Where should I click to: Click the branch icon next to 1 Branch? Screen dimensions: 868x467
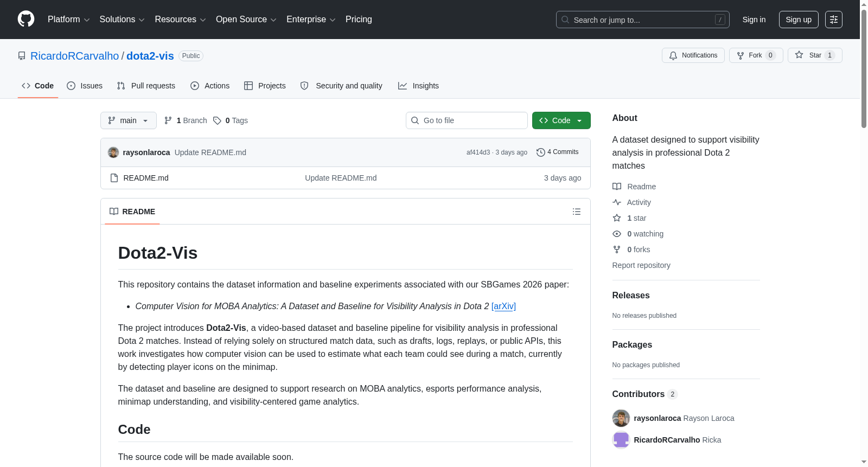[168, 120]
